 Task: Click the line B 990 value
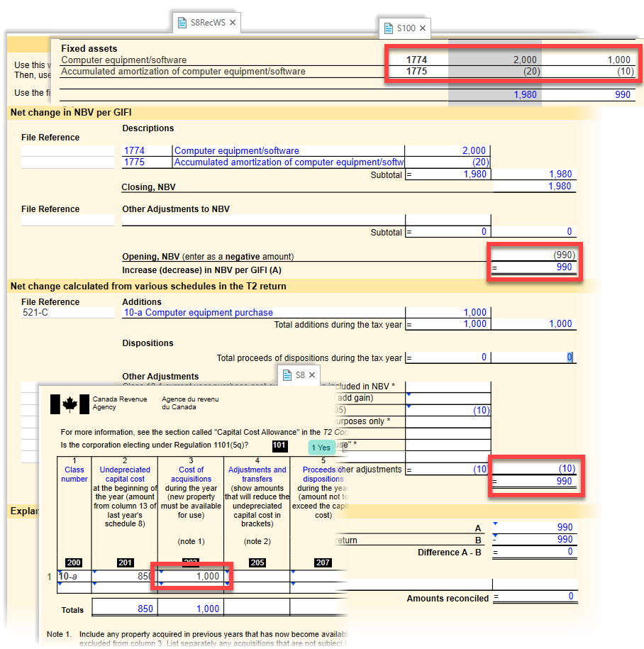(x=565, y=539)
